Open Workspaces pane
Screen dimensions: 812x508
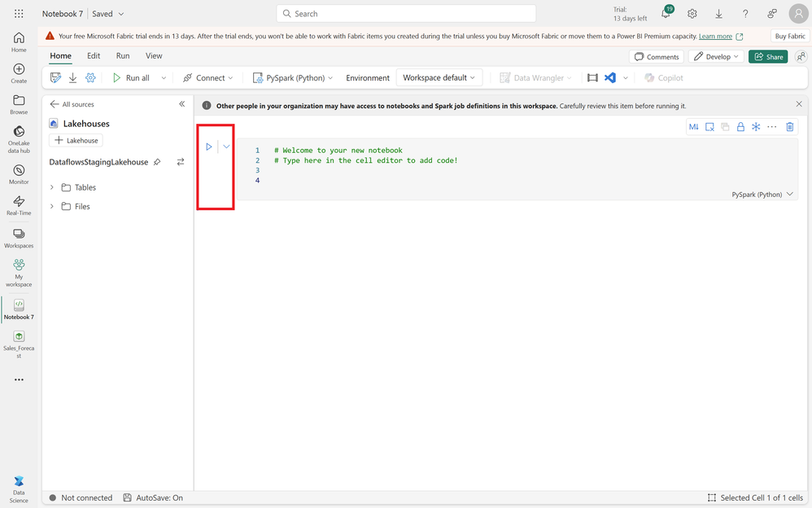click(19, 238)
